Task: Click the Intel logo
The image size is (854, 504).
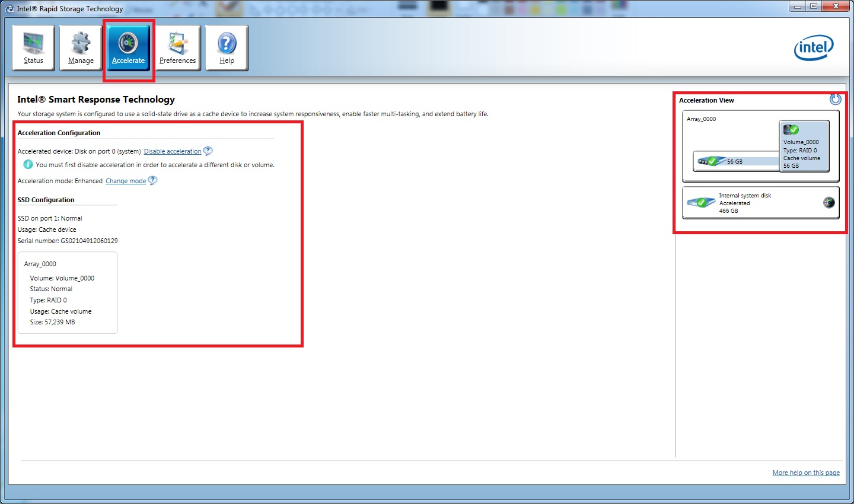Action: click(814, 47)
